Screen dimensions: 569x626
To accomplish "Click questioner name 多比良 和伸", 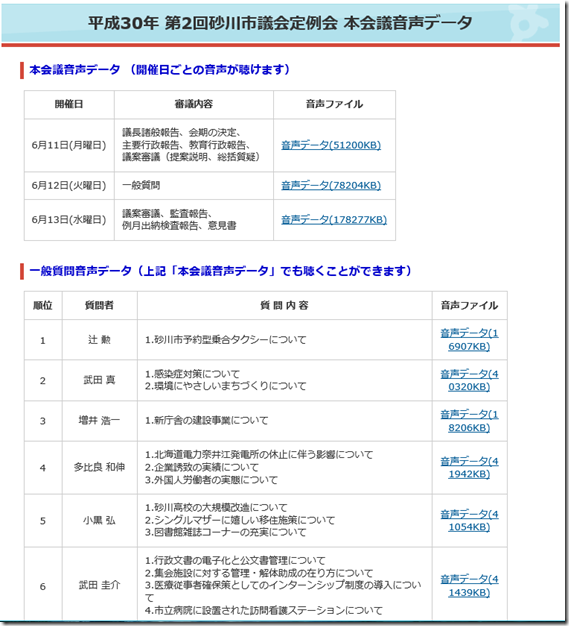I will (99, 467).
